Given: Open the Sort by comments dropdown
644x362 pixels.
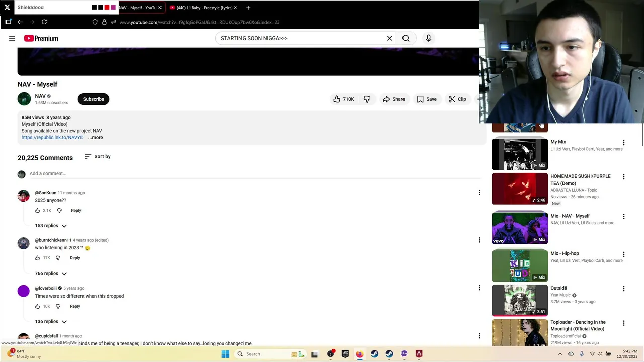Looking at the screenshot, I should 98,157.
